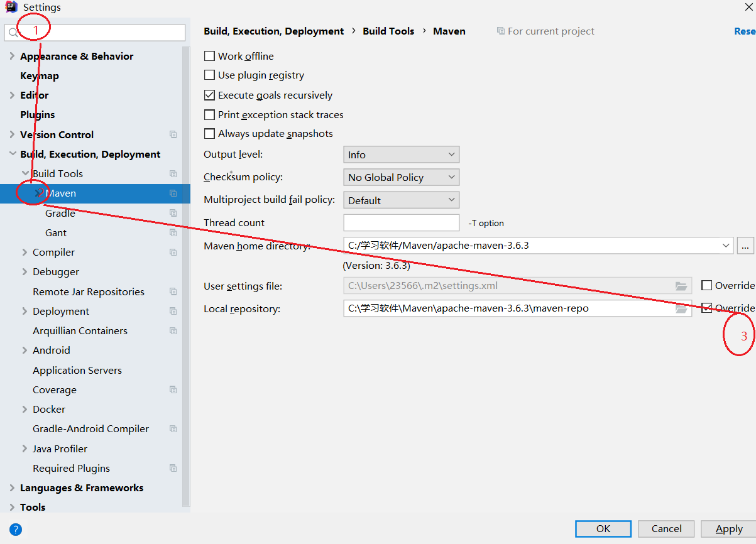The image size is (756, 544).
Task: Click the IntelliJ IDEA logo in the title bar
Action: (x=11, y=7)
